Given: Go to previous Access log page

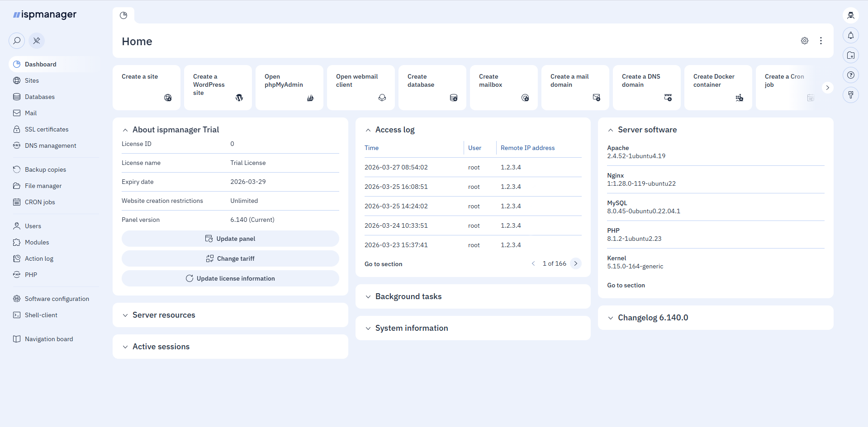Looking at the screenshot, I should pyautogui.click(x=533, y=263).
